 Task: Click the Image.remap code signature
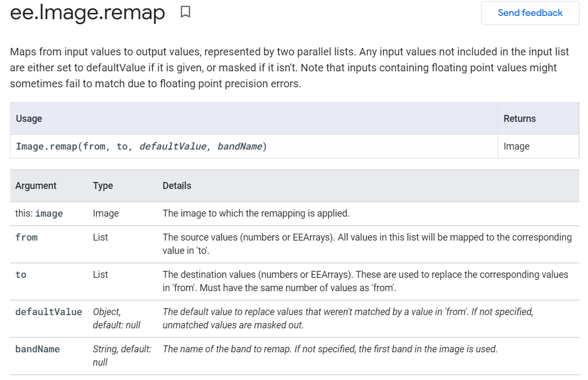[x=141, y=146]
